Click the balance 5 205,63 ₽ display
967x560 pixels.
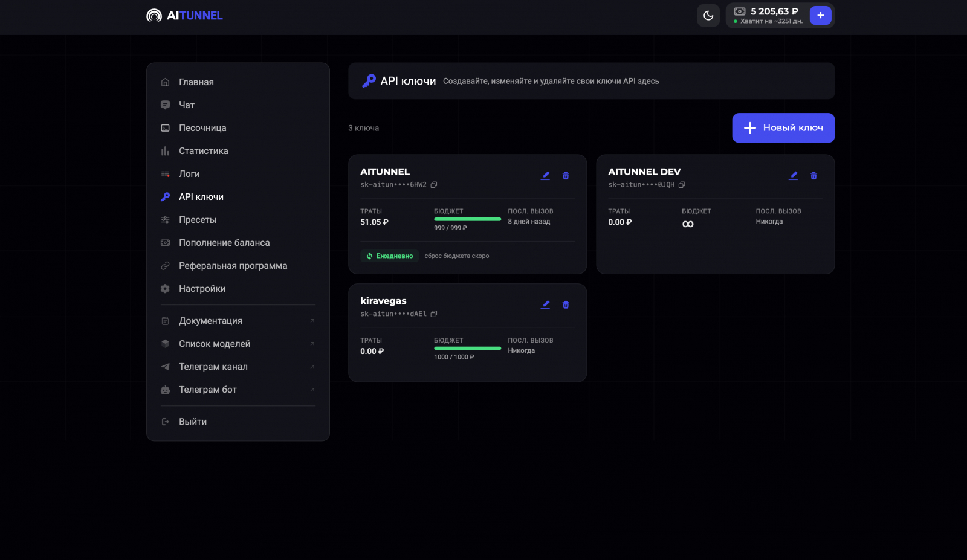click(774, 11)
